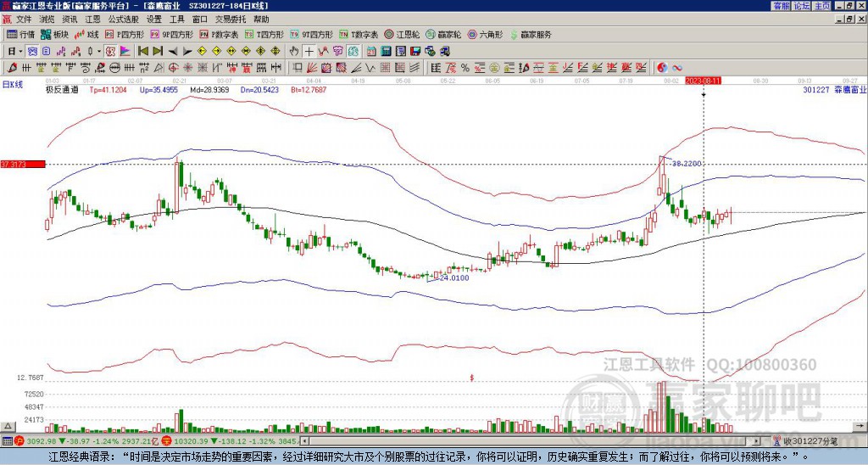Click the candlestick chart type icon
The width and height of the screenshot is (868, 465).
click(x=90, y=52)
